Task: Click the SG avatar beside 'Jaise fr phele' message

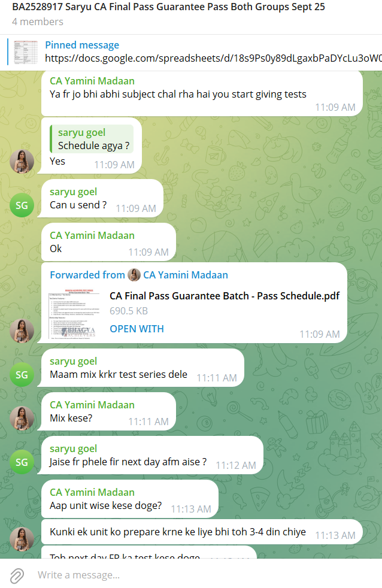Action: click(22, 462)
